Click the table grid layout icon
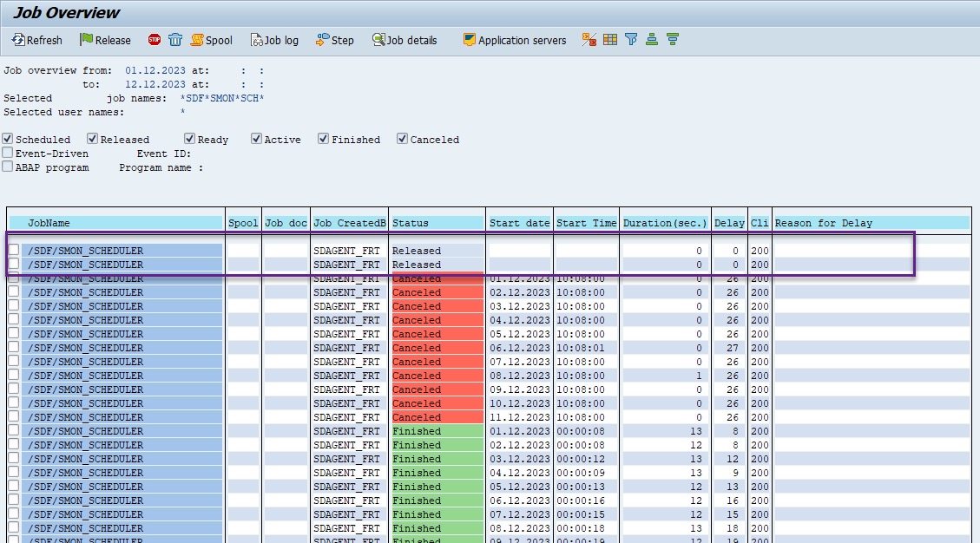This screenshot has height=543, width=980. click(610, 40)
